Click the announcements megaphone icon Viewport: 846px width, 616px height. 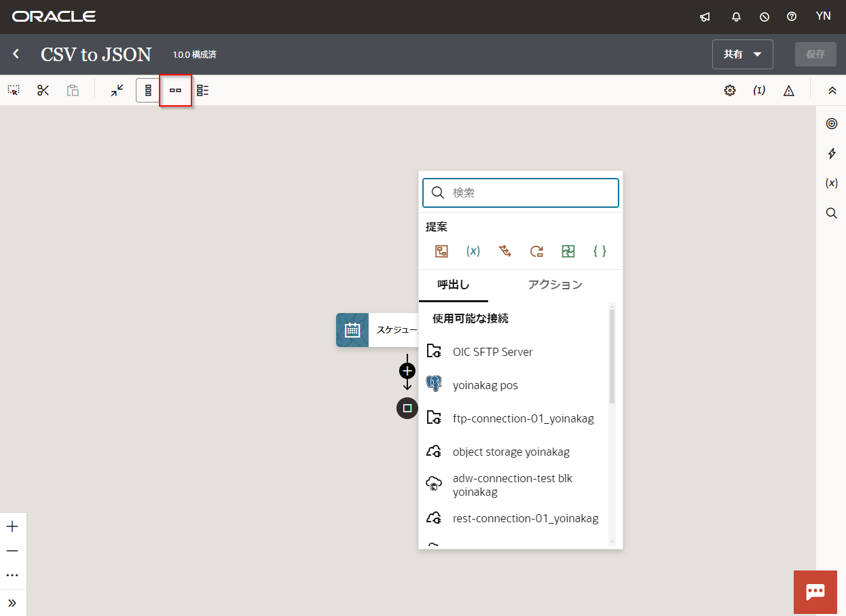point(705,17)
